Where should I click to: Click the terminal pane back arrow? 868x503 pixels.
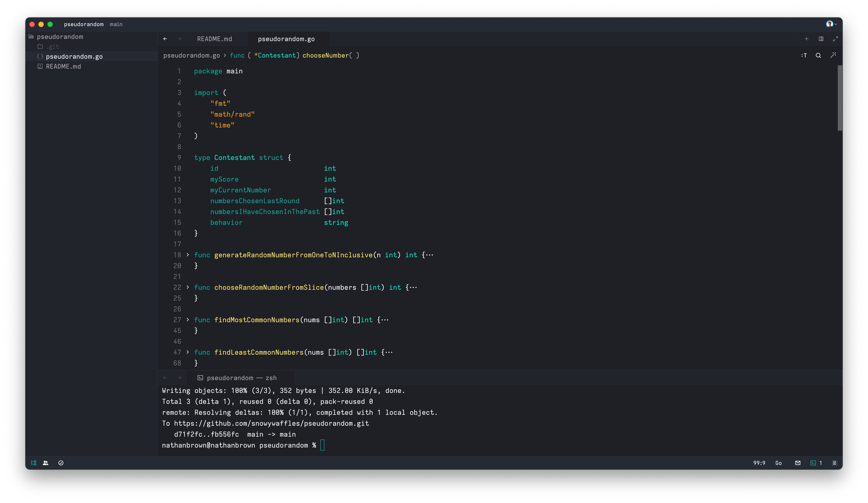point(165,378)
